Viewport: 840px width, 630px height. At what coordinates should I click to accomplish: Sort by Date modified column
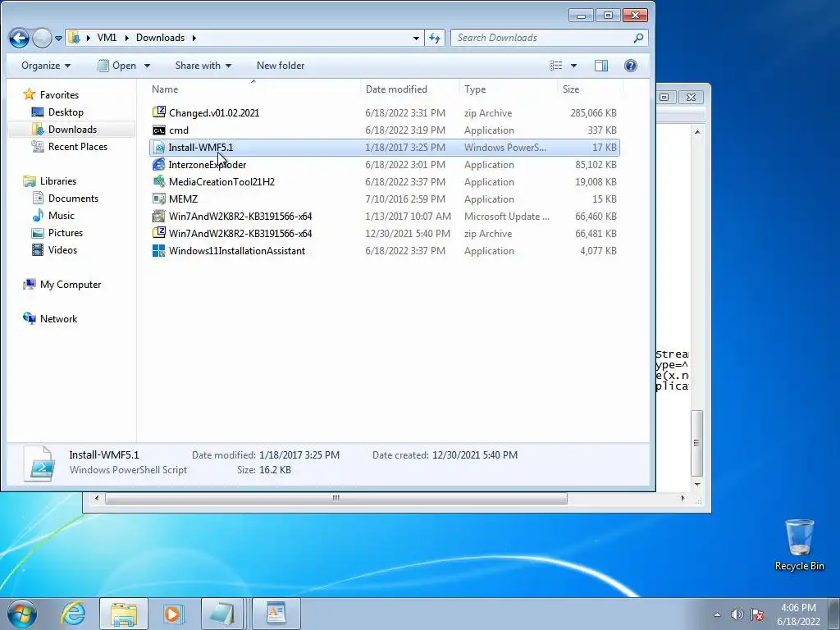coord(396,89)
